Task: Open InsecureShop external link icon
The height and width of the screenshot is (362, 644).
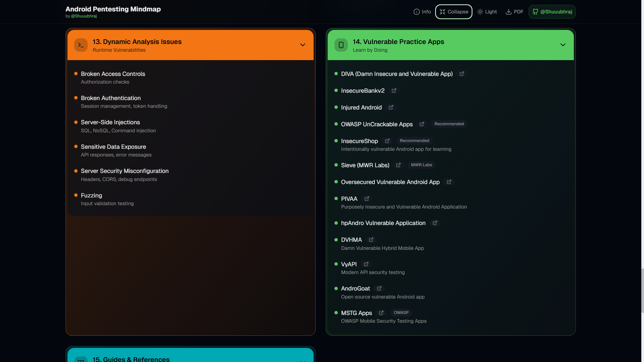Action: (387, 141)
